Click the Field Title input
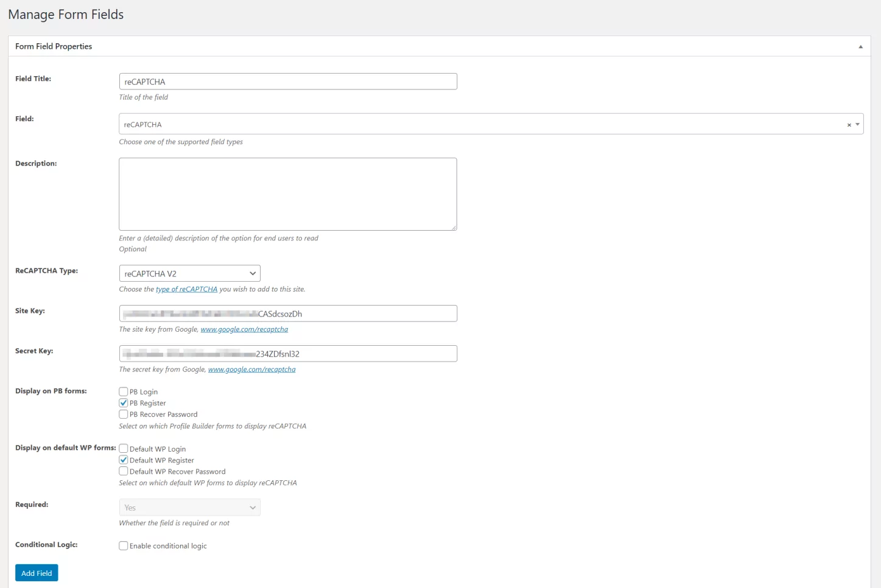This screenshot has height=588, width=881. coord(288,82)
